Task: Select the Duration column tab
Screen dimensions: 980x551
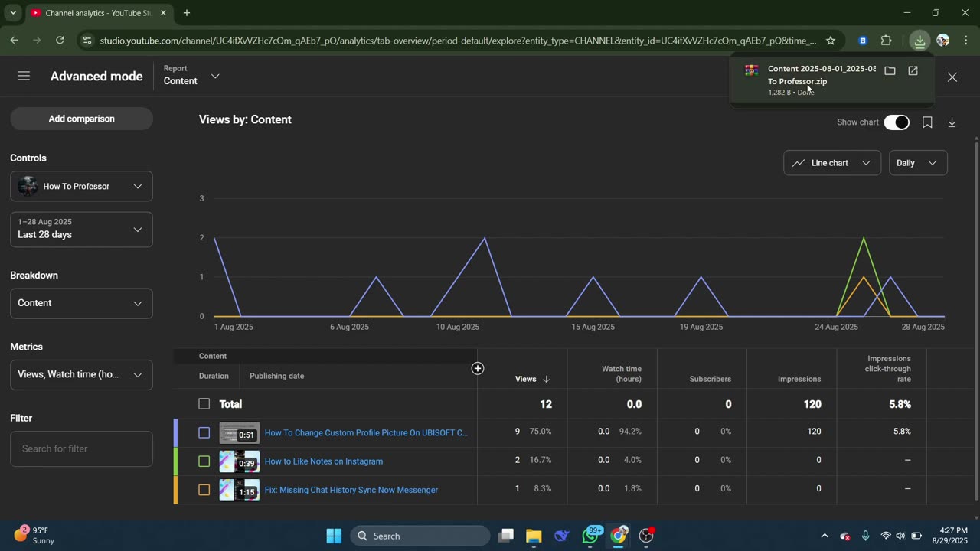Action: point(214,376)
